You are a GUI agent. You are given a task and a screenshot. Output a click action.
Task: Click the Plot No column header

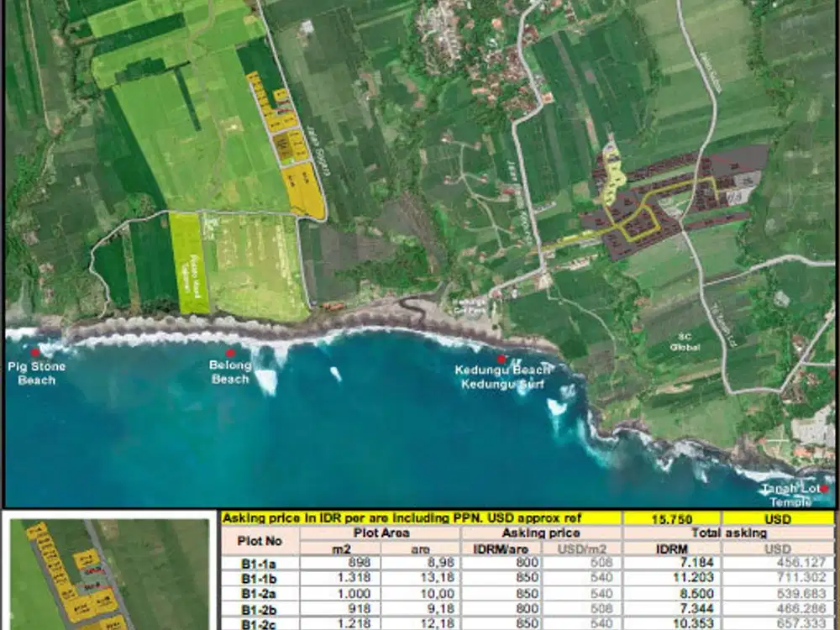(260, 541)
